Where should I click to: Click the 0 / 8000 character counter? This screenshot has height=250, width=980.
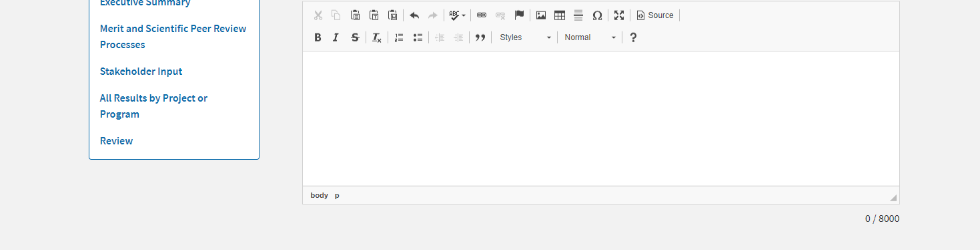coord(882,219)
